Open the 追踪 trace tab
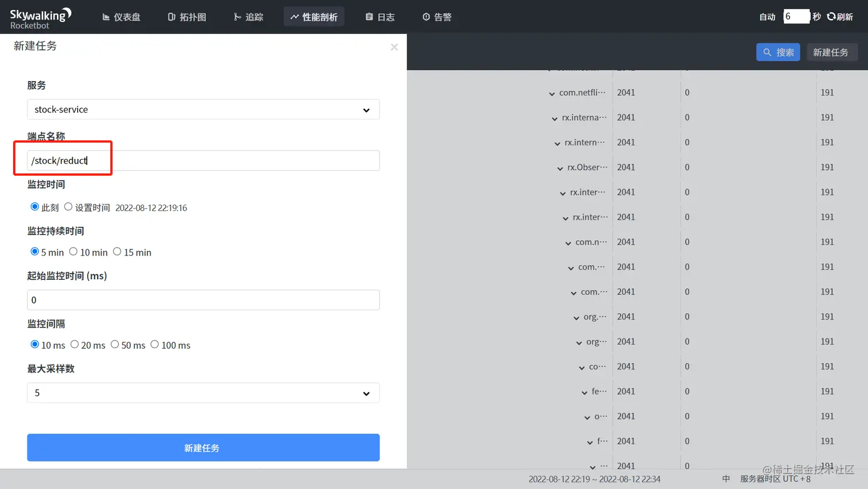Image resolution: width=868 pixels, height=489 pixels. [249, 17]
